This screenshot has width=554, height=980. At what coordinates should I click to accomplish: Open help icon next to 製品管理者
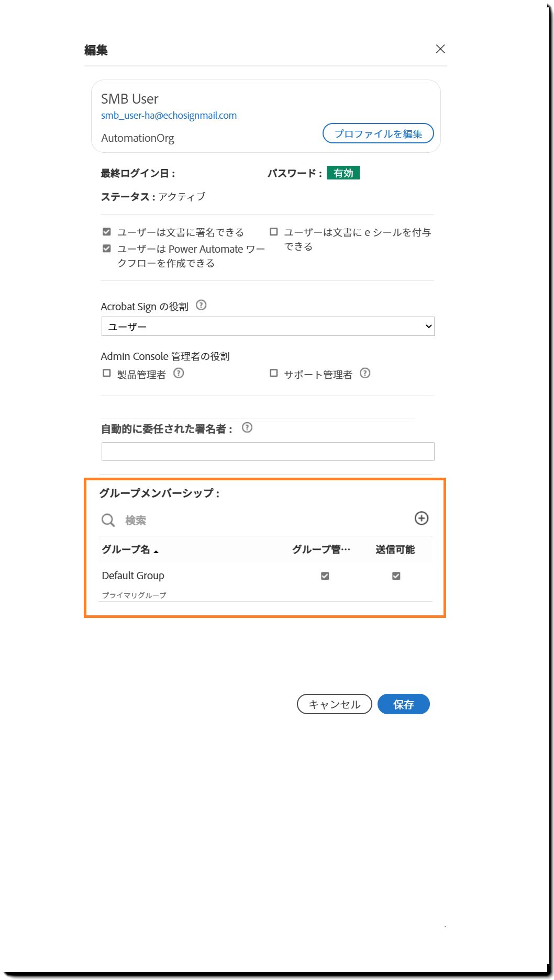179,373
